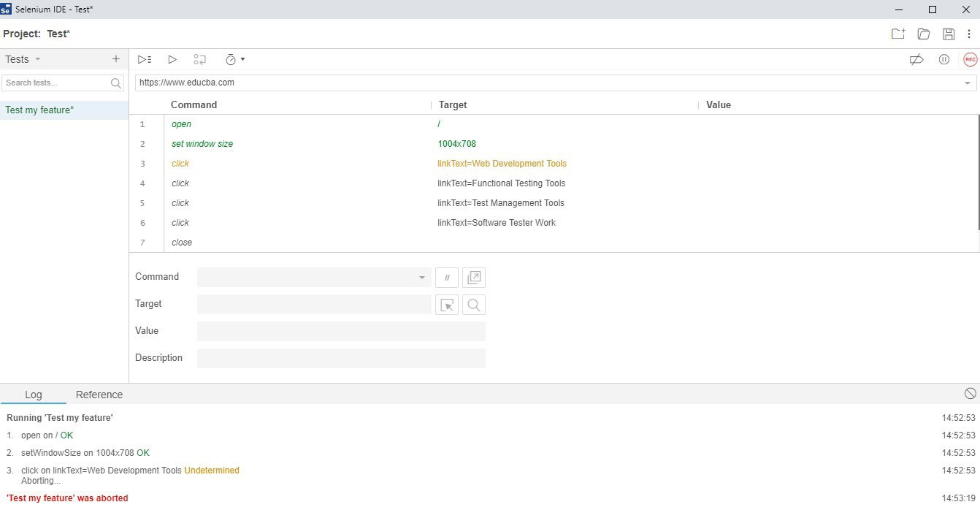Run all tests in suite
The width and height of the screenshot is (980, 510).
145,59
